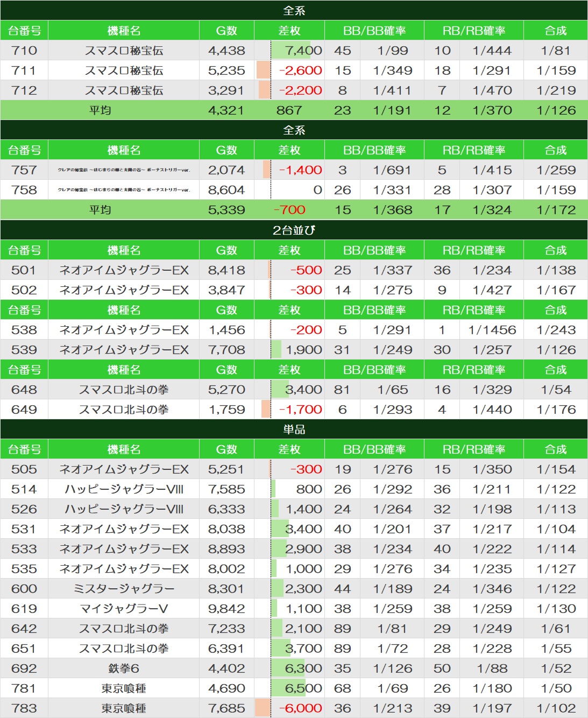This screenshot has height=718, width=588.
Task: Select the 1/219 combined probability cell
Action: [556, 90]
